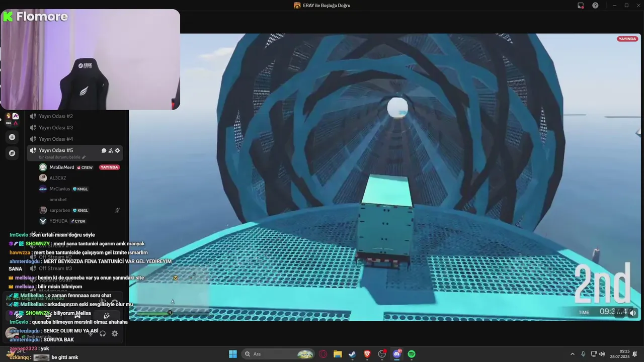This screenshot has height=362, width=644.
Task: Click the taskbar Ara search box
Action: [278, 354]
